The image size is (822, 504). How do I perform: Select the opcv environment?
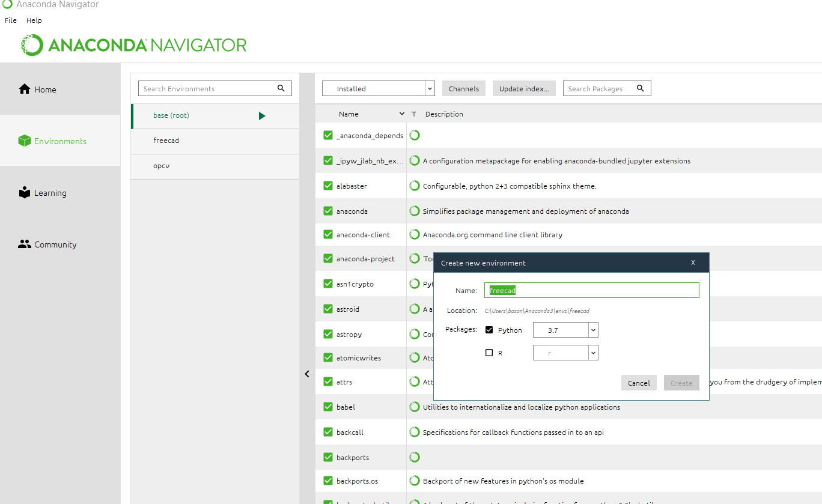coord(215,166)
